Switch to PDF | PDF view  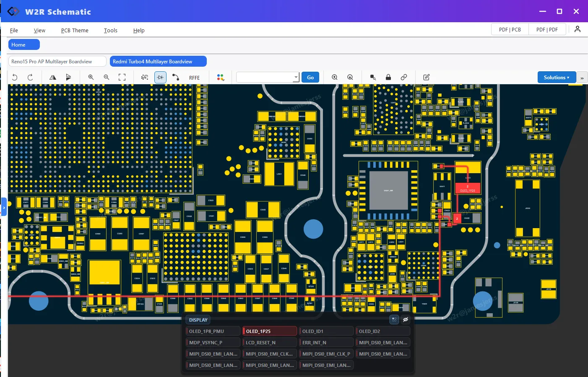point(547,29)
